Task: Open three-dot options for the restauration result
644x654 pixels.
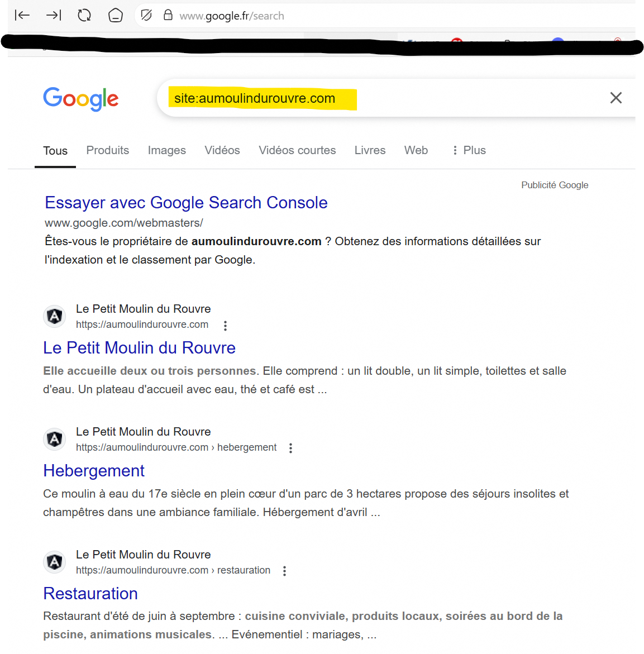Action: 284,571
